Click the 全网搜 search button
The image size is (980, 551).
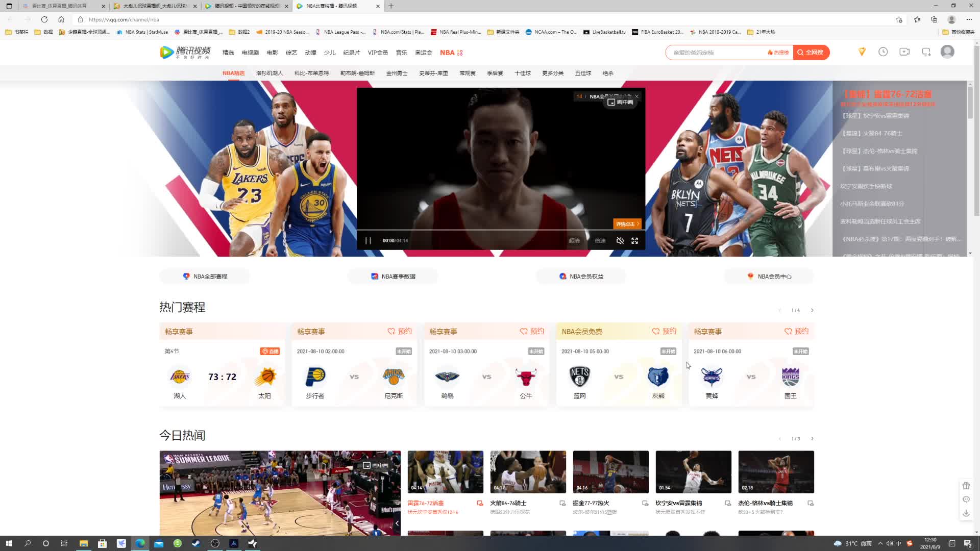811,53
